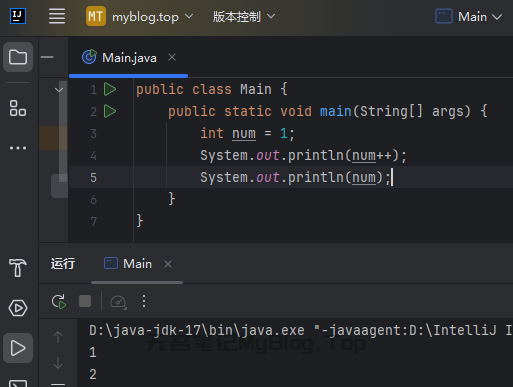The height and width of the screenshot is (387, 513).
Task: Place cursor in line 5 println(num)
Action: (x=335, y=177)
